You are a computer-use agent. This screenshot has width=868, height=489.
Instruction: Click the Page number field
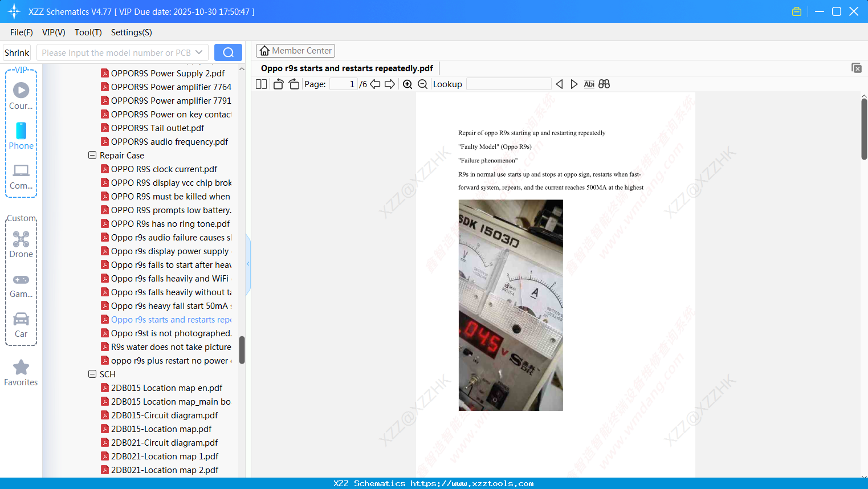point(344,84)
